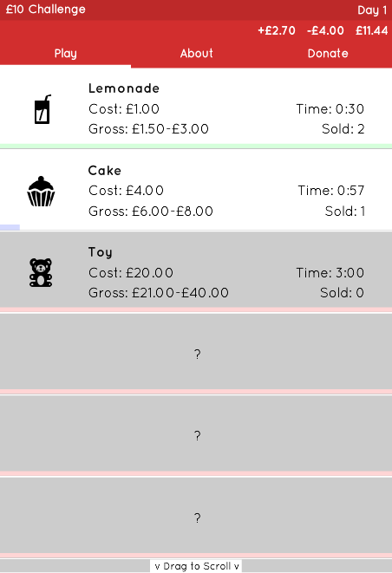Viewport: 392px width, 573px height.
Task: Click the £11.44 balance amount
Action: point(371,30)
